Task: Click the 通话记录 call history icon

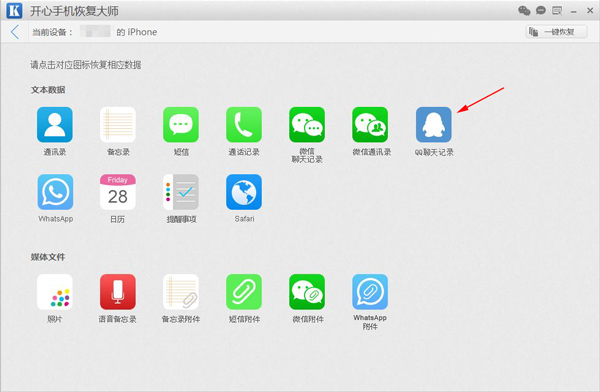Action: pyautogui.click(x=244, y=124)
